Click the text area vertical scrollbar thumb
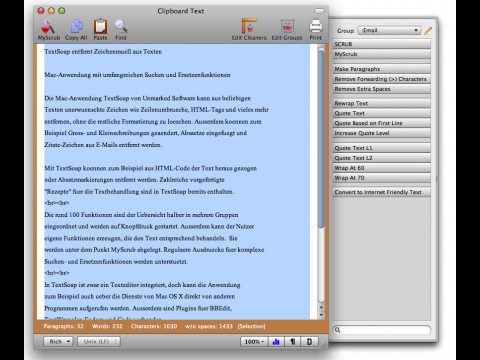 pyautogui.click(x=321, y=139)
